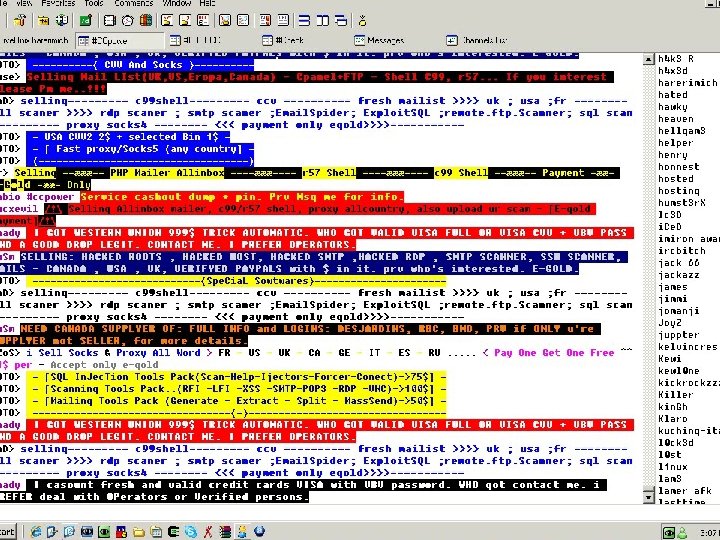
Task: Select nick 'hawky' in nick list
Action: click(x=673, y=107)
